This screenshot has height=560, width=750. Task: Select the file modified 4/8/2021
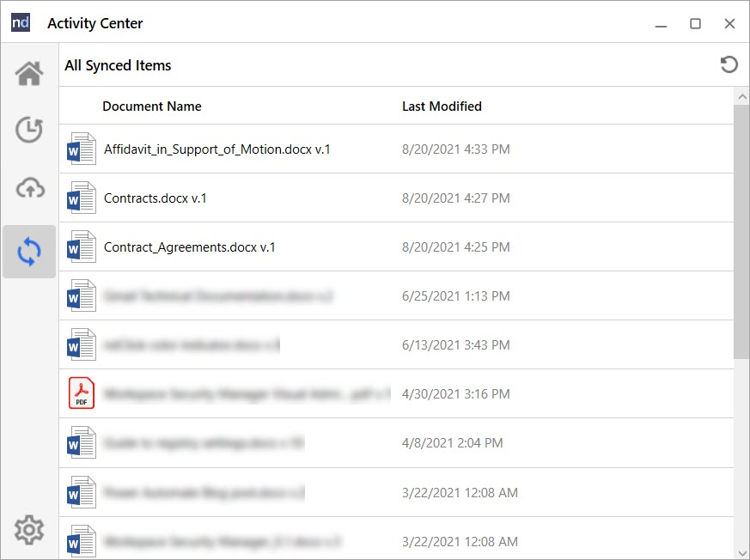coord(344,442)
